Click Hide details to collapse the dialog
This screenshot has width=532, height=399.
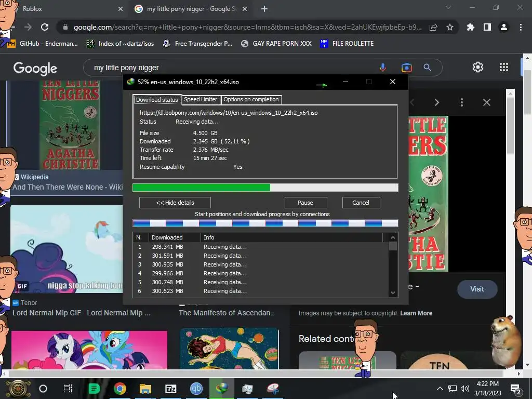(x=175, y=203)
